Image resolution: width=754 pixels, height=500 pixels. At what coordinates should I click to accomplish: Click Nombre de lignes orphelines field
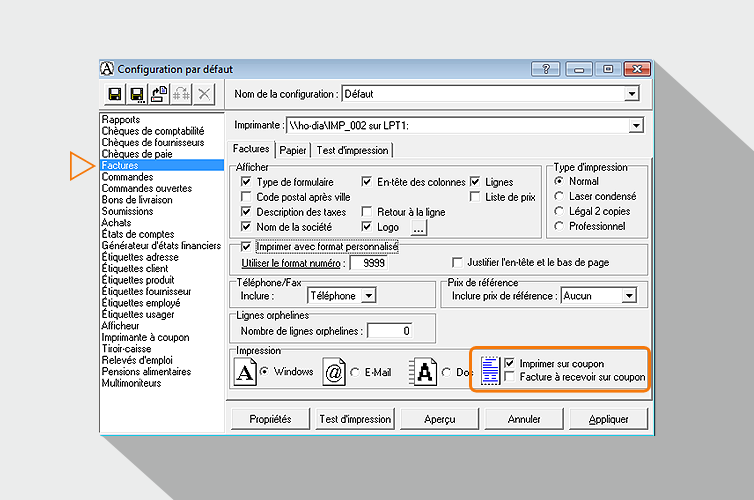pos(390,331)
